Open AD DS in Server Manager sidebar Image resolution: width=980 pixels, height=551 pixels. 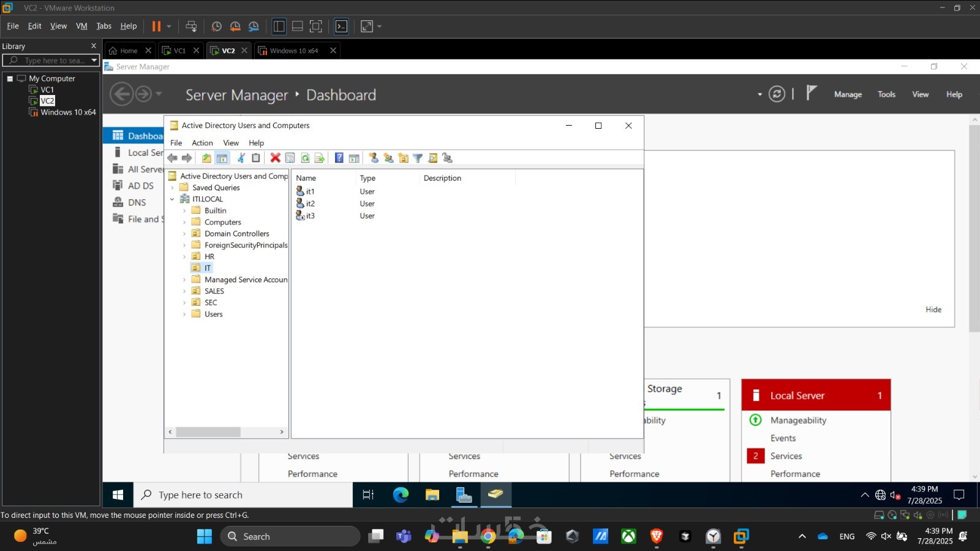pyautogui.click(x=140, y=186)
